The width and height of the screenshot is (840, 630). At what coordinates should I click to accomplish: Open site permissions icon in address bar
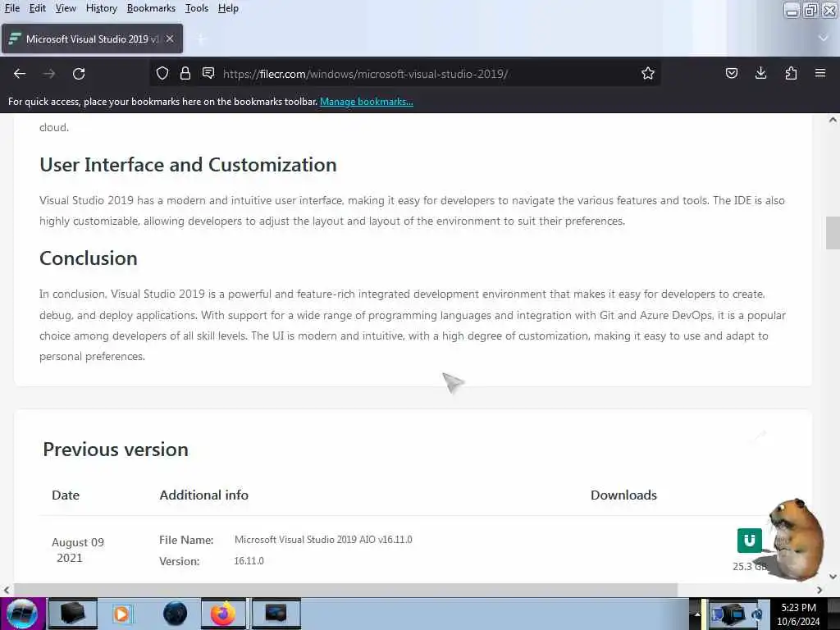(208, 73)
